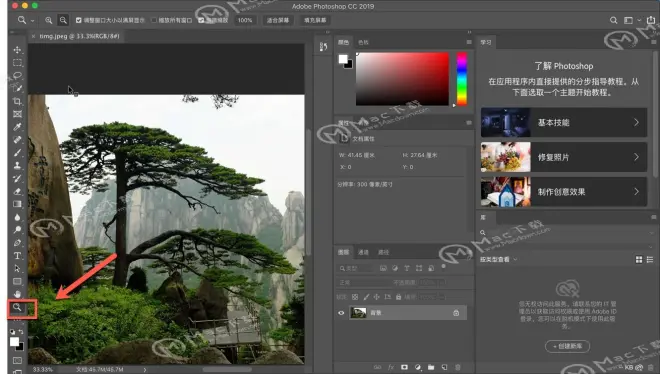The width and height of the screenshot is (660, 374).
Task: Open the zoom tool preset dropdown arrow
Action: [x=32, y=20]
